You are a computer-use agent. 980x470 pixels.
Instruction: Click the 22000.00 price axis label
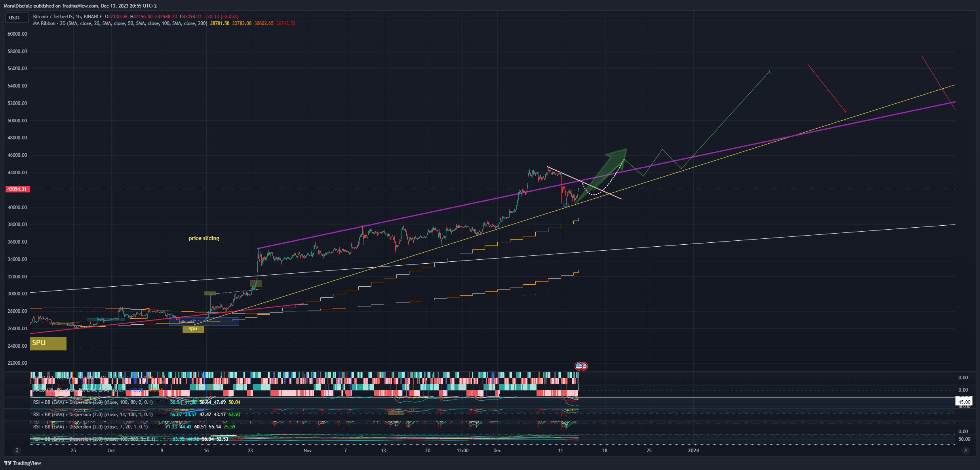17,363
